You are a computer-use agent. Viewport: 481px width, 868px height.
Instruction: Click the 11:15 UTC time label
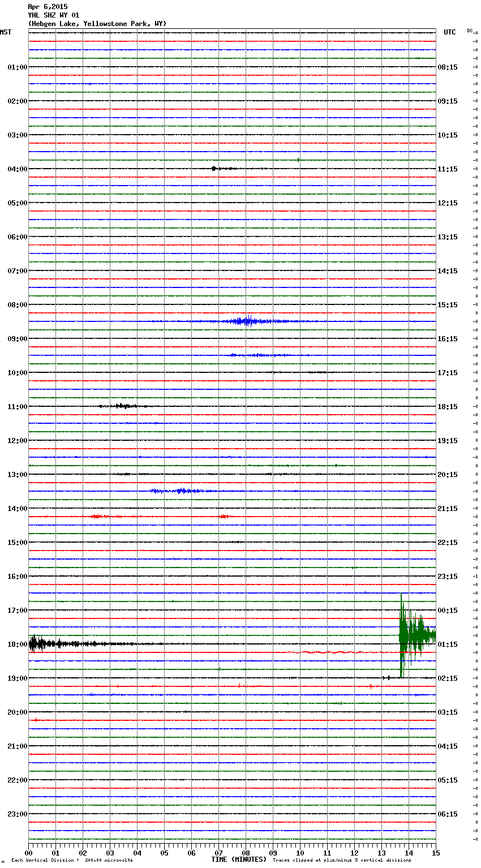pos(448,169)
